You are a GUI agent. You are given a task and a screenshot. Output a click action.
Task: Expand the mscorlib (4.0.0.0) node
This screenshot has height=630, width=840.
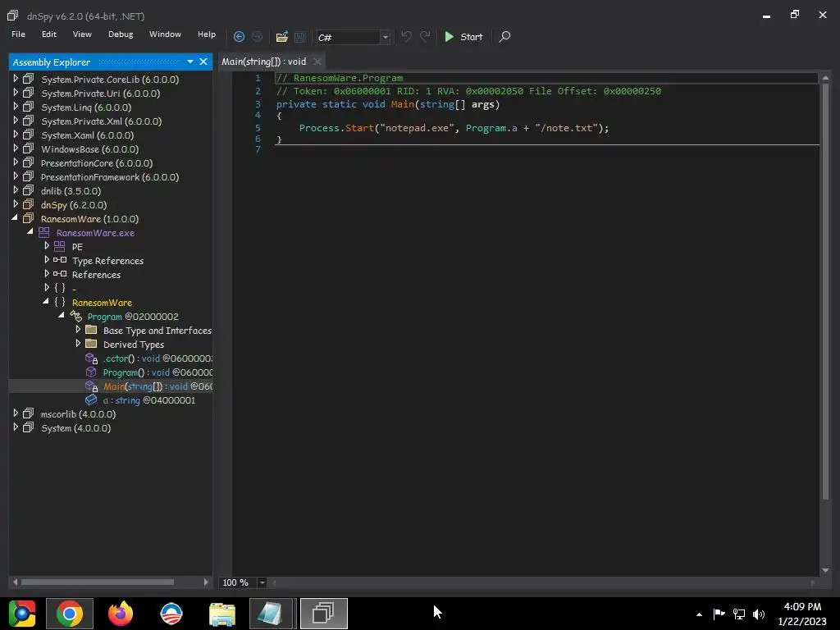pyautogui.click(x=16, y=413)
